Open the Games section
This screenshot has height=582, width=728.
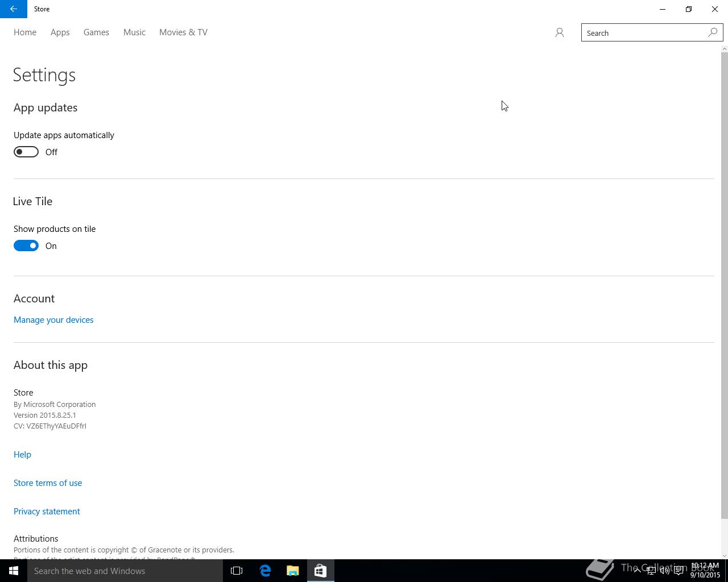click(x=96, y=32)
